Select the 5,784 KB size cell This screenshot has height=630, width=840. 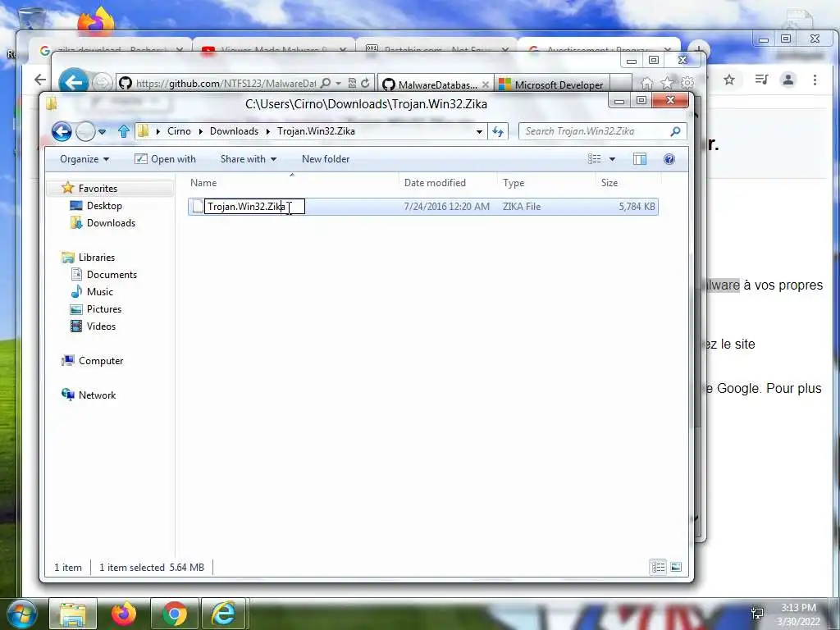tap(637, 207)
